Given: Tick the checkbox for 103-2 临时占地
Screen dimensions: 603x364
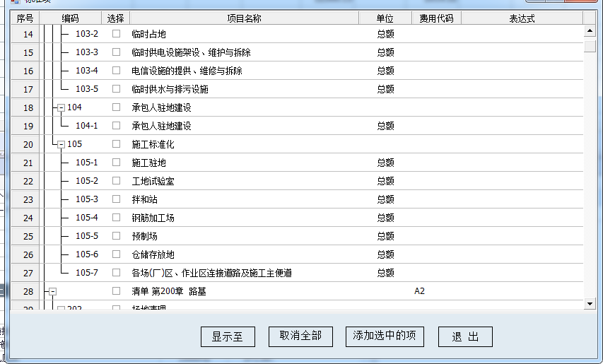Looking at the screenshot, I should coord(116,34).
